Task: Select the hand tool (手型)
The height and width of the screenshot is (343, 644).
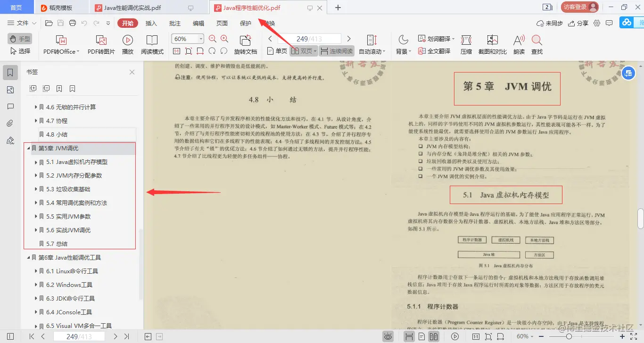Action: 19,38
